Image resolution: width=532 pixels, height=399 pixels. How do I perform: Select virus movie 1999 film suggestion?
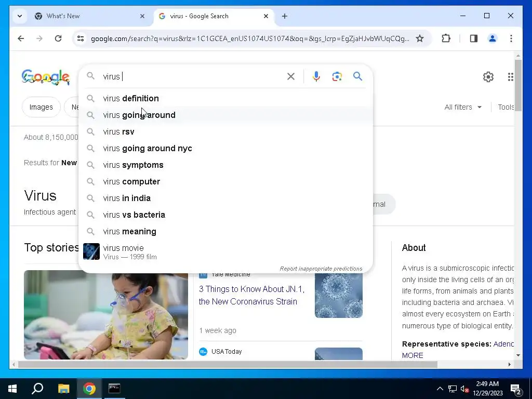(x=225, y=252)
